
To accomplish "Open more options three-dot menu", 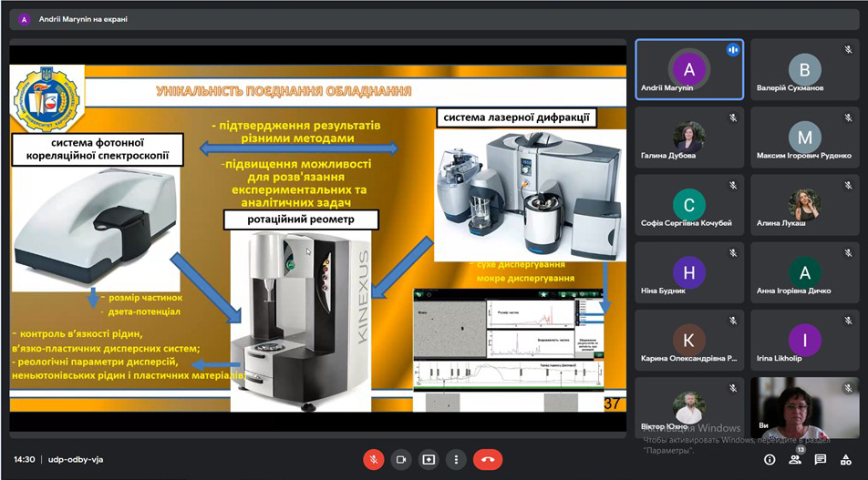I will [456, 460].
